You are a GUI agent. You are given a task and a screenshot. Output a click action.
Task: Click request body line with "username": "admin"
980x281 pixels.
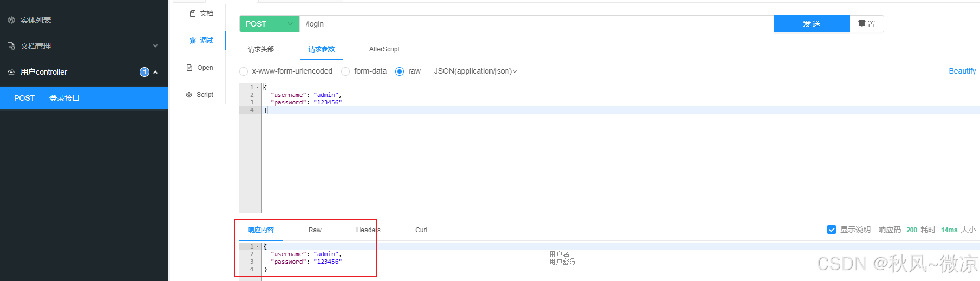point(306,95)
